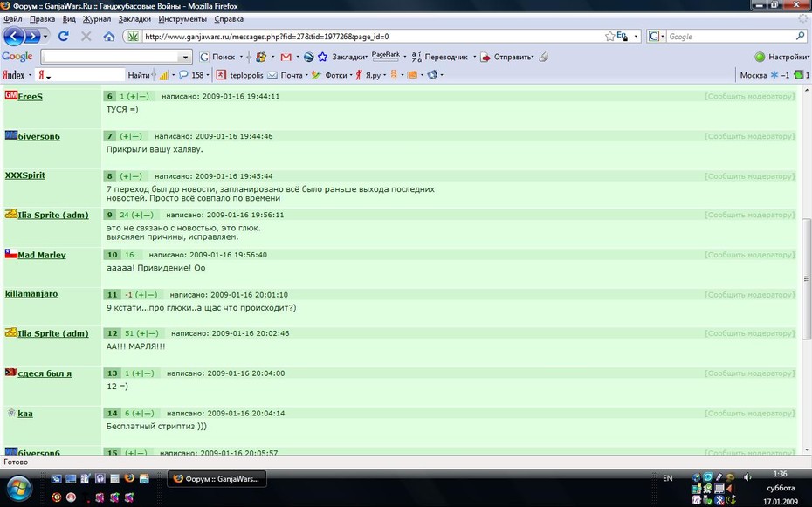The image size is (812, 507).
Task: Open the Back/Forward history dropdown arrow
Action: coord(45,37)
